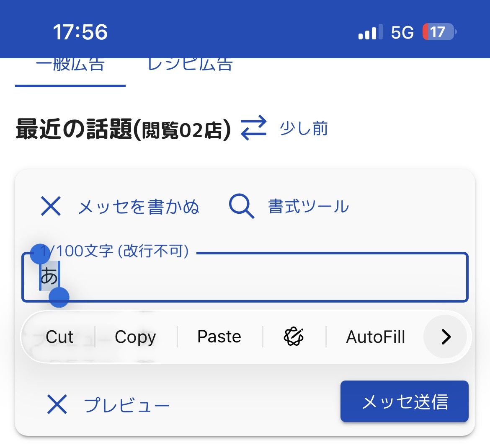Image resolution: width=490 pixels, height=448 pixels.
Task: Choose Copy from the edit menu
Action: (135, 337)
